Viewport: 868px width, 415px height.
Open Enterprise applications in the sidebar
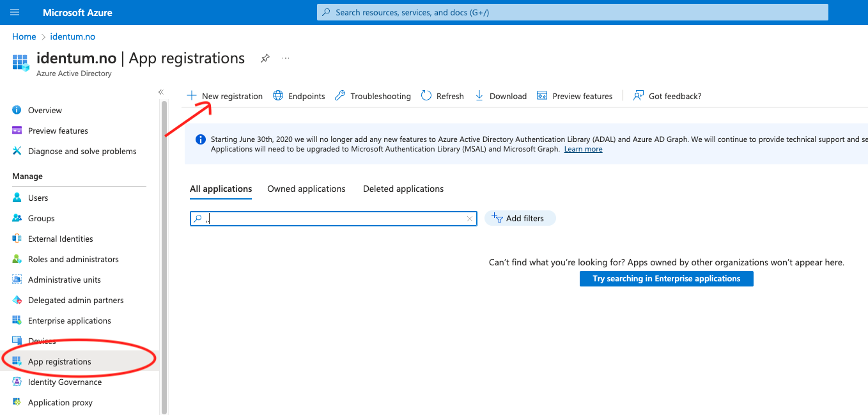coord(70,320)
